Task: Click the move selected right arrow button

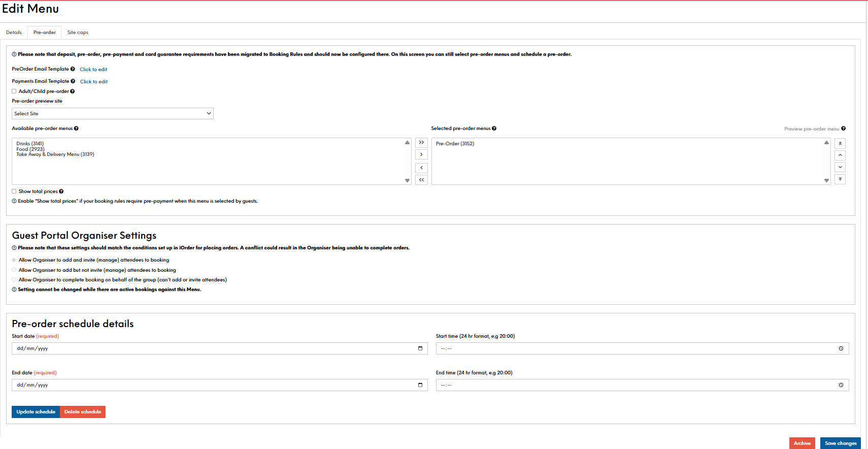Action: (x=421, y=154)
